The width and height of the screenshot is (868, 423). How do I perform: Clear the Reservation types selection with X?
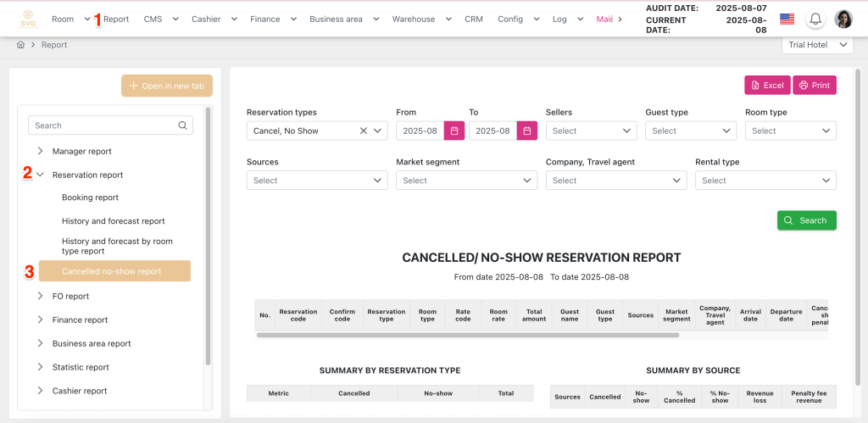point(364,131)
